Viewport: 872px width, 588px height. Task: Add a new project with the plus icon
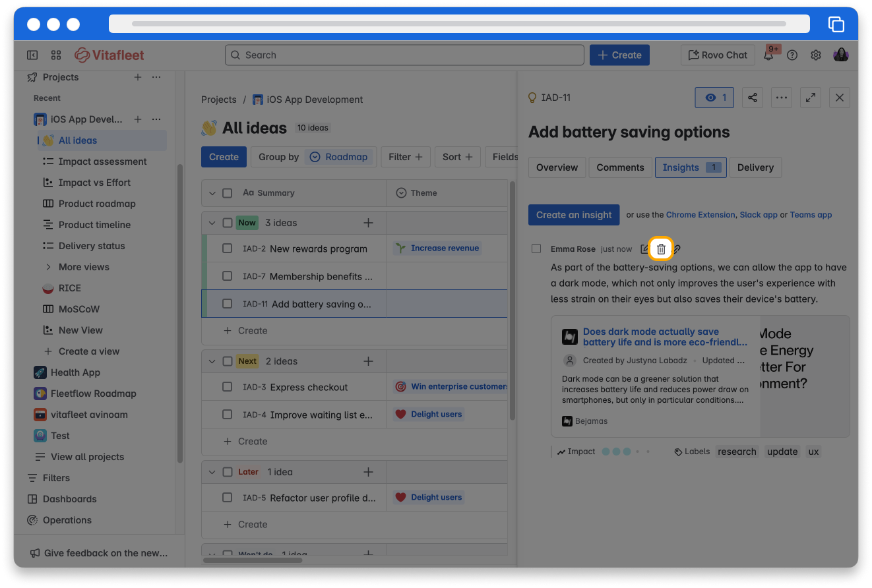pyautogui.click(x=138, y=77)
